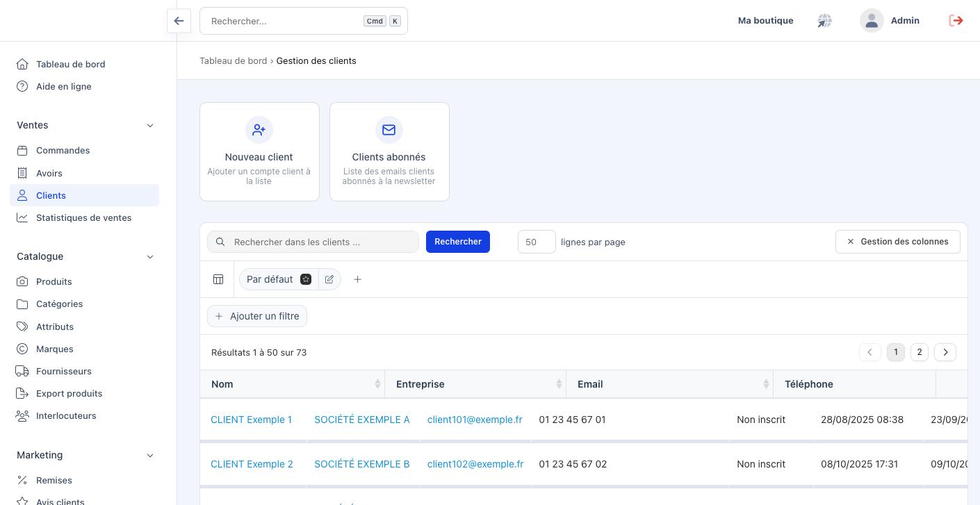
Task: Click Ma boutique in header
Action: pos(765,21)
